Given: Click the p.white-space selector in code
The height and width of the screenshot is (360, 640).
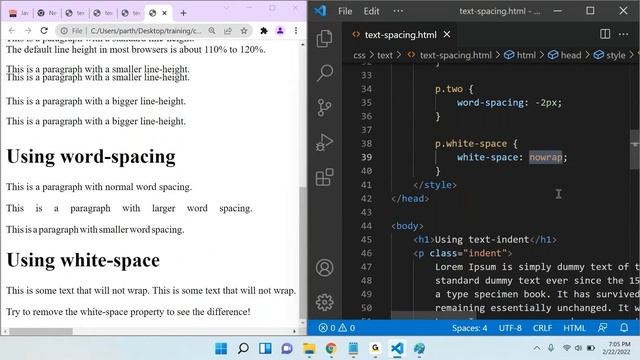Looking at the screenshot, I should (471, 144).
